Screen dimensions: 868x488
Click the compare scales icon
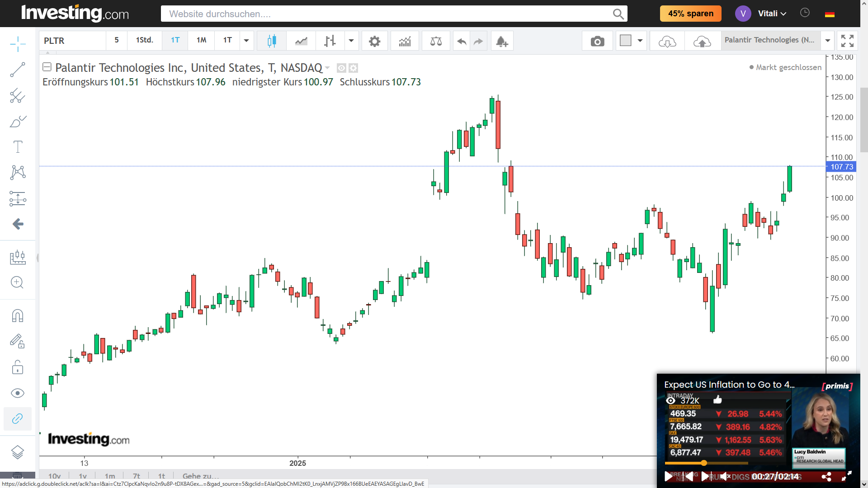coord(436,41)
